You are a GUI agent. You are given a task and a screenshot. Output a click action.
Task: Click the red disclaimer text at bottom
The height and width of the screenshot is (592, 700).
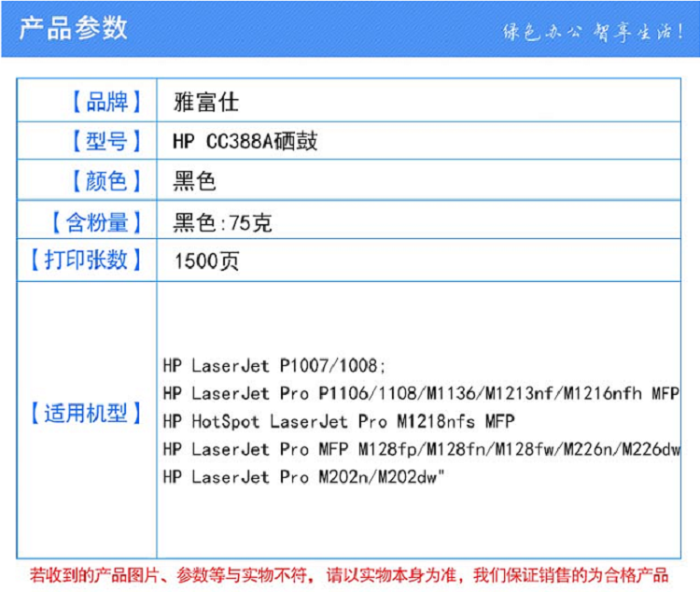click(349, 574)
